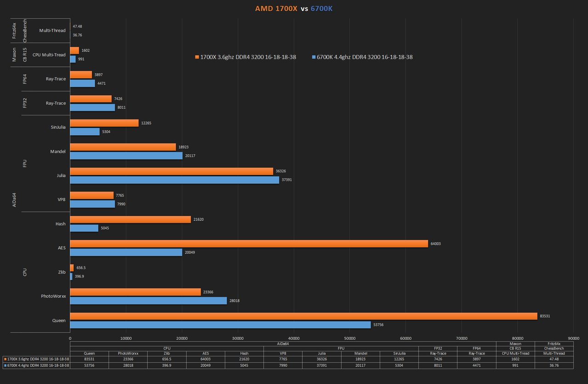Click the blue Julia bar labeled 37391
Screen dimensions: 588x384
174,180
